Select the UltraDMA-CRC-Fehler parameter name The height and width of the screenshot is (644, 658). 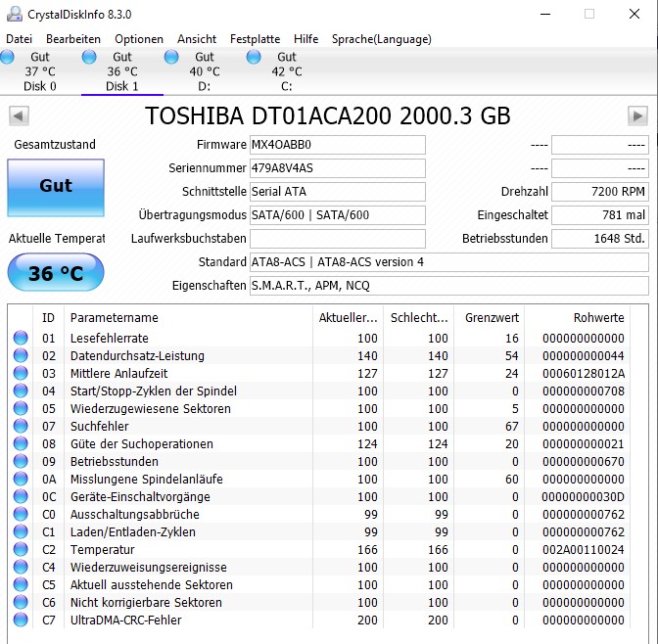pyautogui.click(x=126, y=621)
